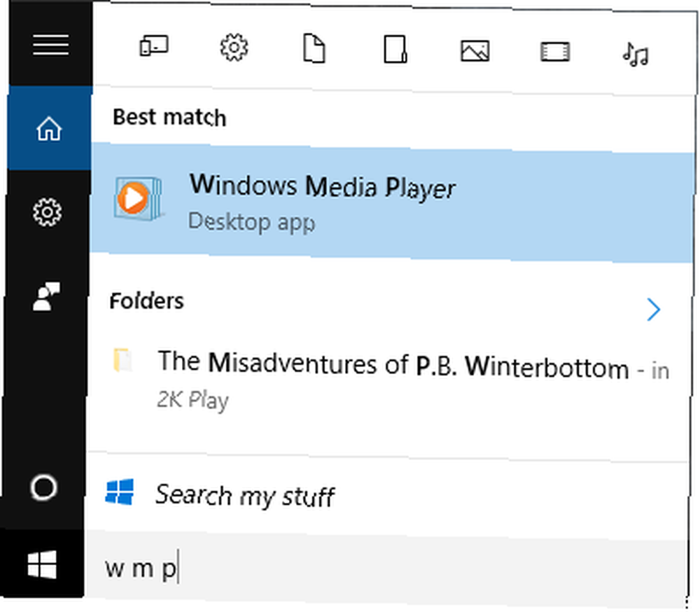The image size is (700, 612).
Task: Select the Home icon in sidebar
Action: pyautogui.click(x=49, y=129)
